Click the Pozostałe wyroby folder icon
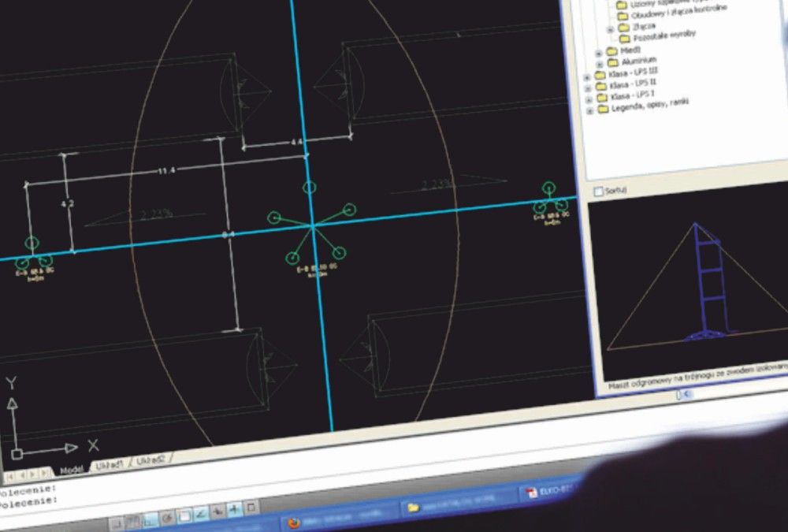 point(625,39)
